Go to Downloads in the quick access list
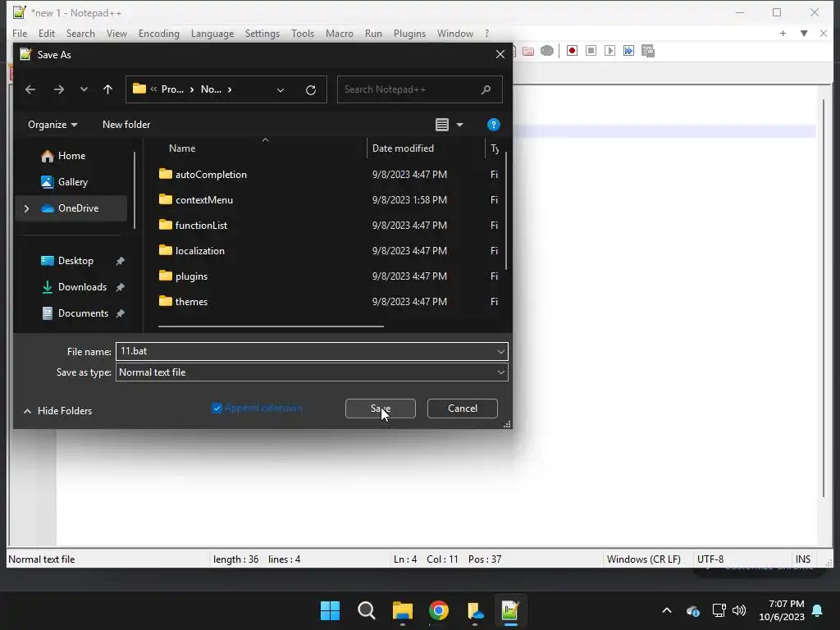 (x=82, y=287)
